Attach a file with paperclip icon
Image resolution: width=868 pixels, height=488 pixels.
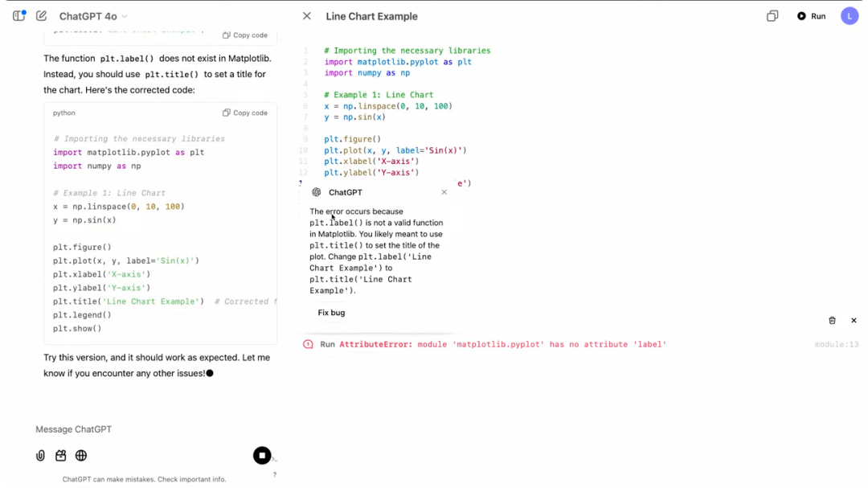coord(40,455)
